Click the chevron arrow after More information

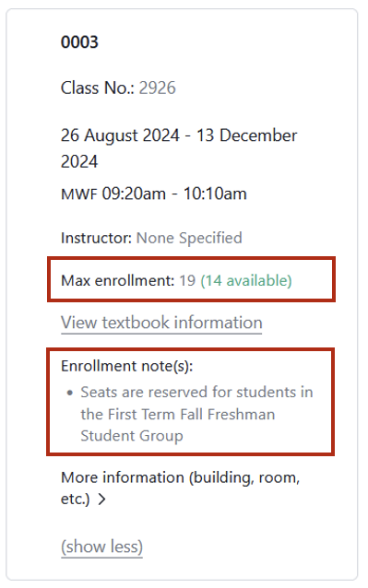(101, 500)
